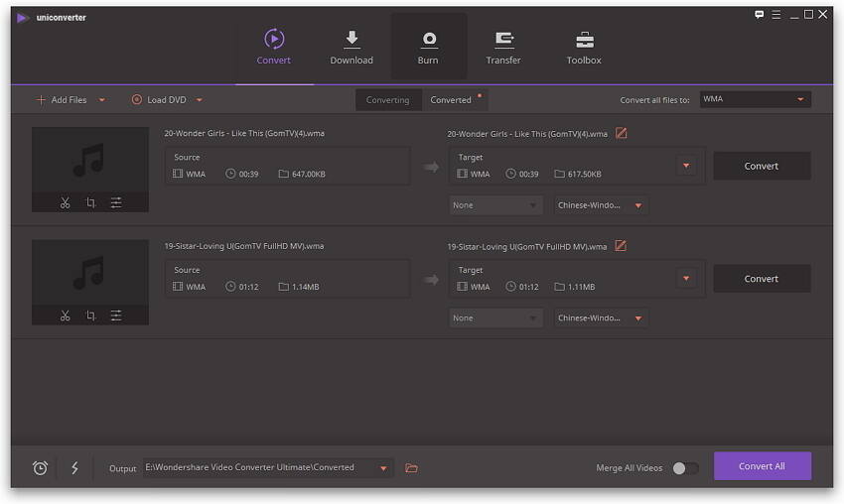The image size is (844, 504).
Task: Trim the Wonder Girls file with scissors icon
Action: point(66,202)
